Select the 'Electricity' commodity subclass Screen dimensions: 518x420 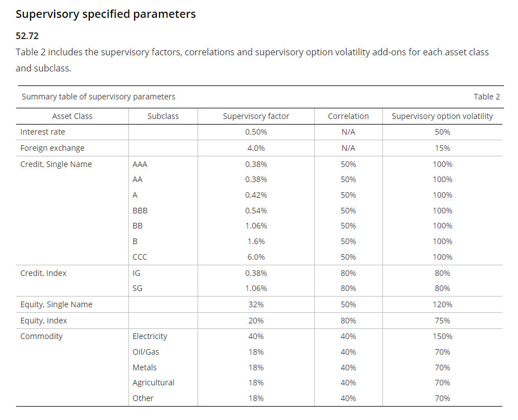pyautogui.click(x=150, y=336)
